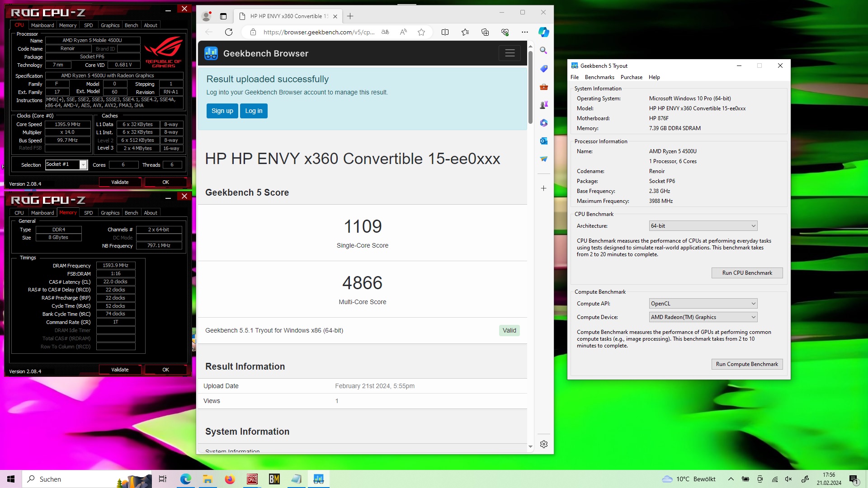Open File Explorer from the taskbar
Viewport: 868px width, 488px height.
[208, 479]
